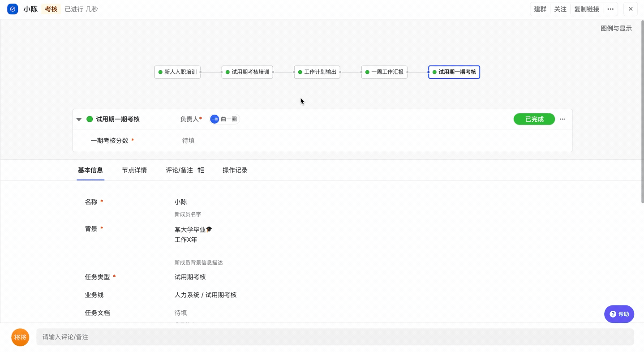Focus the 请输入评论/备注 comment input
This screenshot has height=352, width=644.
[335, 337]
